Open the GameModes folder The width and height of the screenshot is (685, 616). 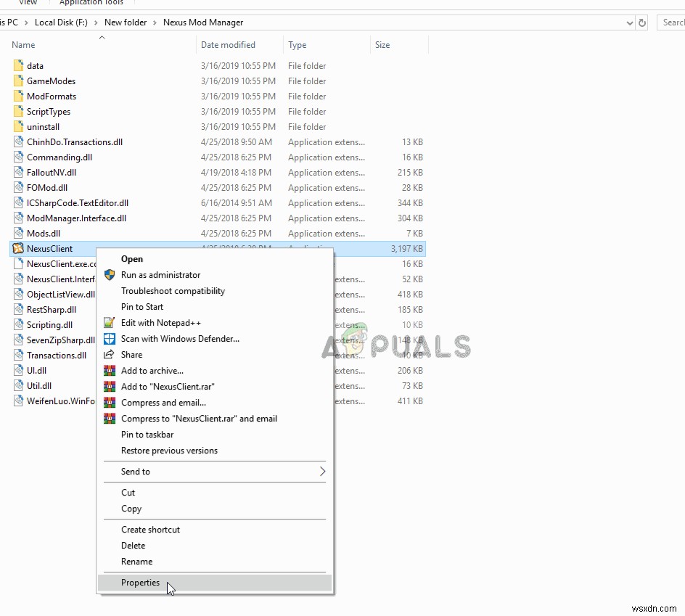point(48,81)
